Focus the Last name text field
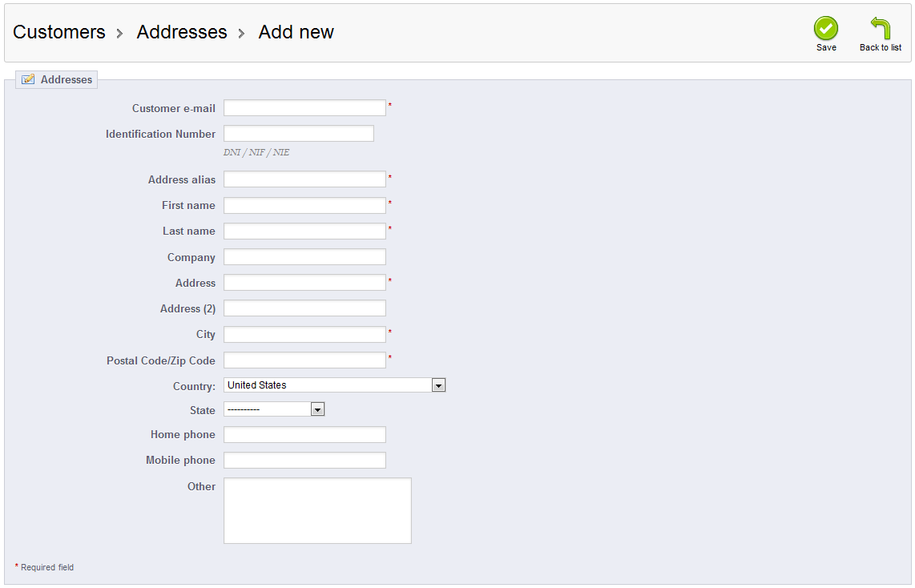Image resolution: width=915 pixels, height=588 pixels. tap(304, 231)
